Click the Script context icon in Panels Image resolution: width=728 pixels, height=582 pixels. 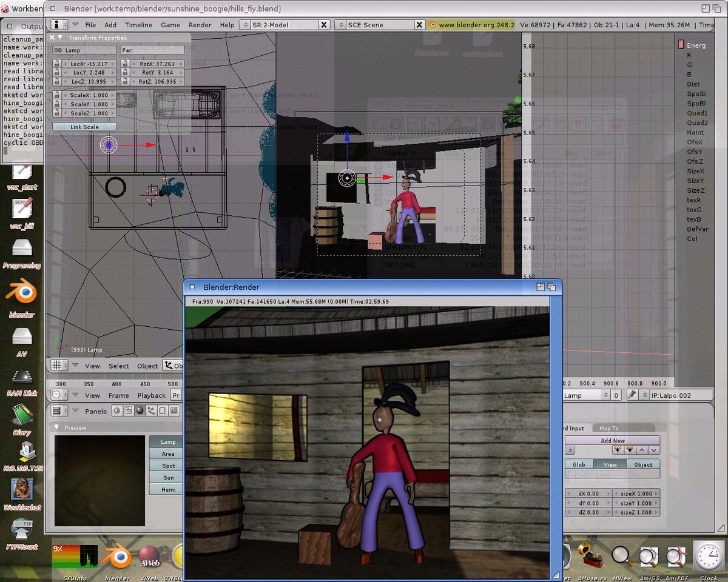coord(128,410)
